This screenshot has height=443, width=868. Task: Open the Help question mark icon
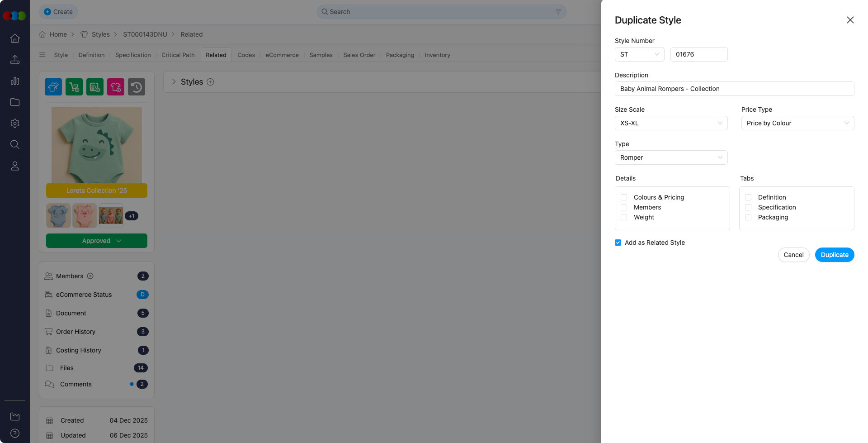click(15, 433)
